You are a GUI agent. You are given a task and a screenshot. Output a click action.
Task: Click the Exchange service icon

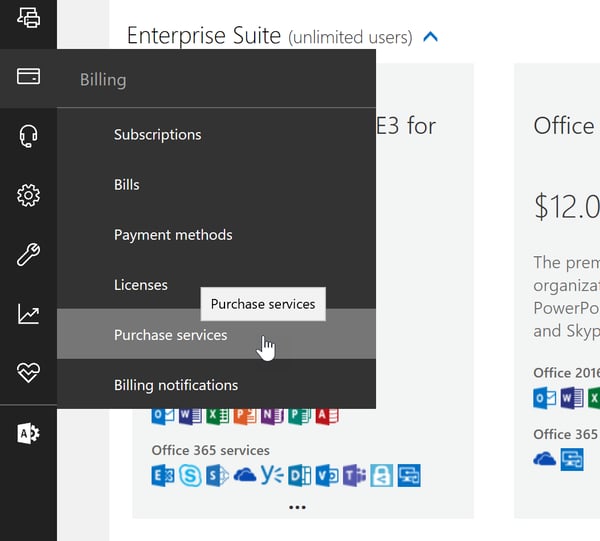[x=163, y=476]
